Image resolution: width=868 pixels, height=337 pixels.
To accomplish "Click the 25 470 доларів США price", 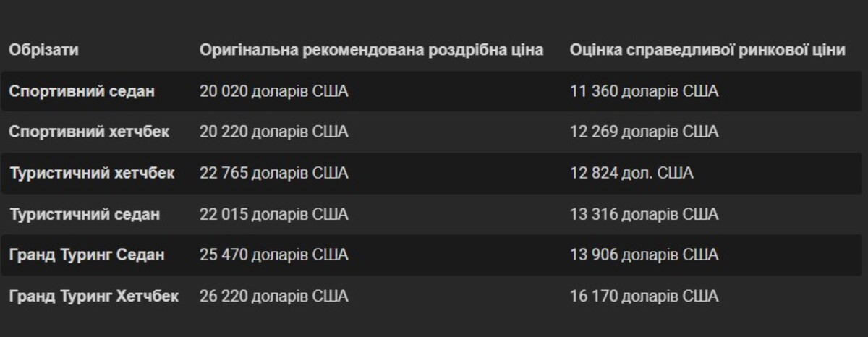I will click(x=273, y=255).
